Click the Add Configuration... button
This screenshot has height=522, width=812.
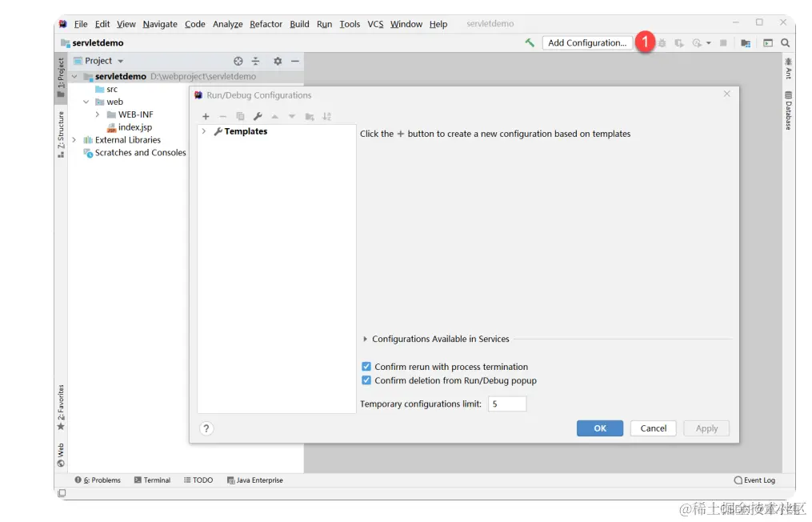pos(587,43)
